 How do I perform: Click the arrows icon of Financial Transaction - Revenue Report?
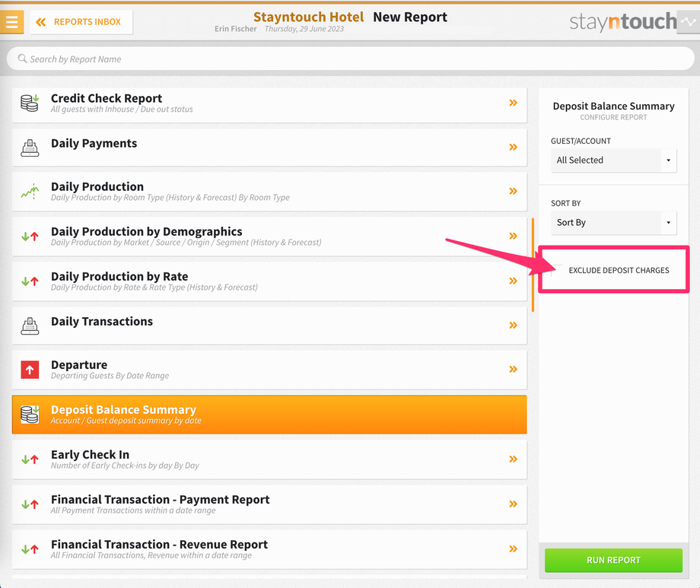(x=30, y=549)
